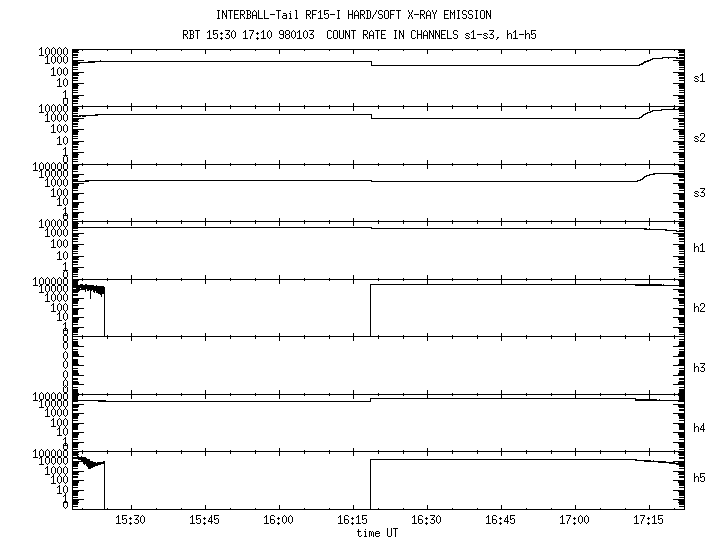720x550 pixels.
Task: Click the 16:45 time axis label
Action: tap(500, 520)
